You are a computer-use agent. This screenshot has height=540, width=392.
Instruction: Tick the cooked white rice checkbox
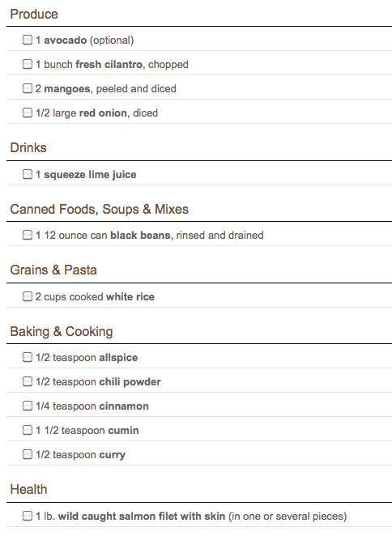[x=28, y=296]
